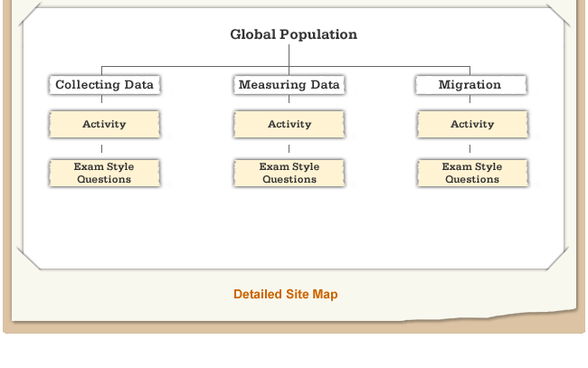Screen dimensions: 588x368
Task: Click vertical connector line beneath Global Population
Action: tap(289, 54)
